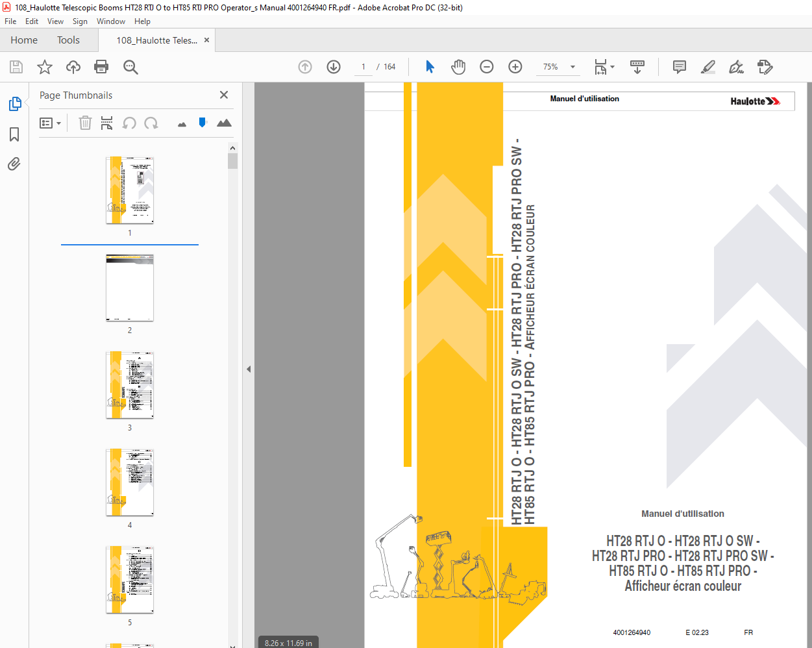812x648 pixels.
Task: Collapse the navigation pane arrow
Action: point(249,369)
